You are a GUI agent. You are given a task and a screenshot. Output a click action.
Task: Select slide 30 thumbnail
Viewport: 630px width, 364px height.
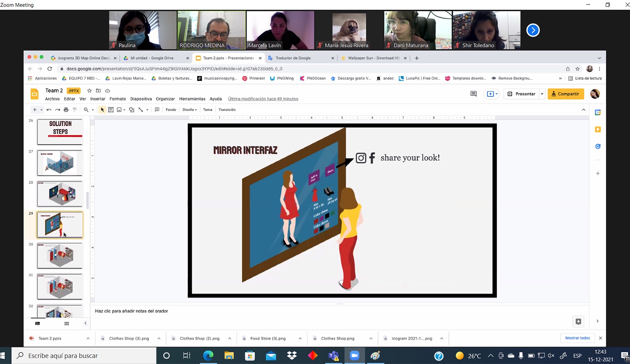tap(60, 256)
